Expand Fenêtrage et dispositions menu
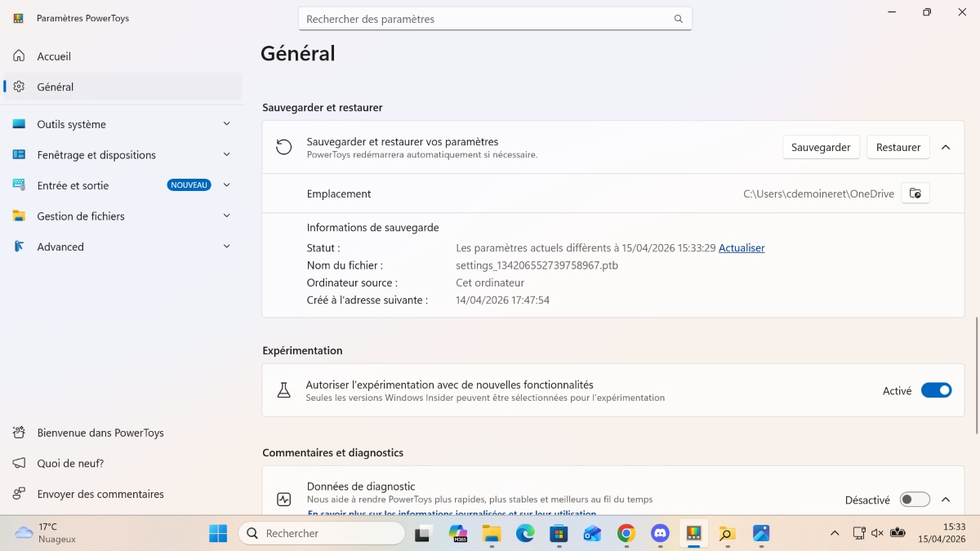Viewport: 980px width, 551px height. pyautogui.click(x=226, y=155)
